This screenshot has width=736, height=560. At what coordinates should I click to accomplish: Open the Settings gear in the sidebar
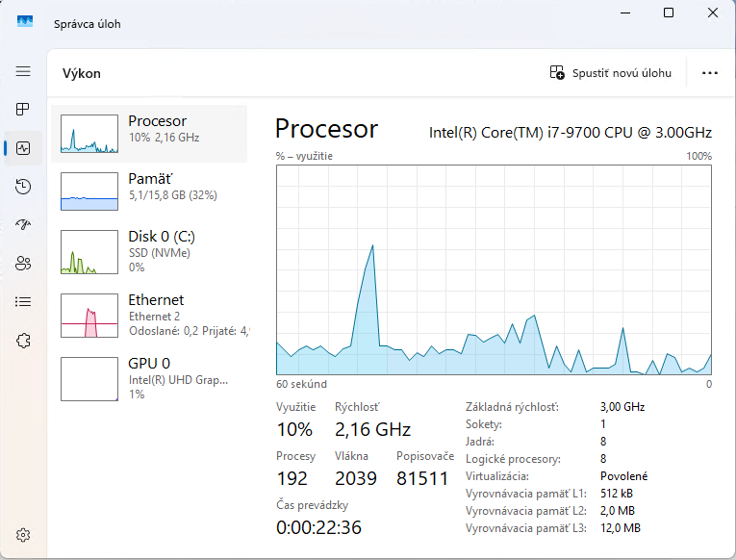23,535
